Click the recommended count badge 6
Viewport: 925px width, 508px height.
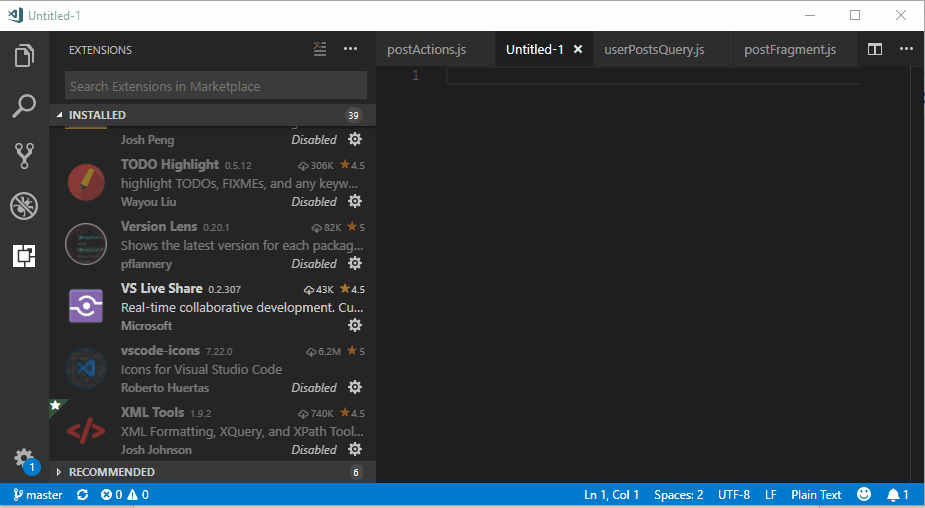(x=356, y=472)
